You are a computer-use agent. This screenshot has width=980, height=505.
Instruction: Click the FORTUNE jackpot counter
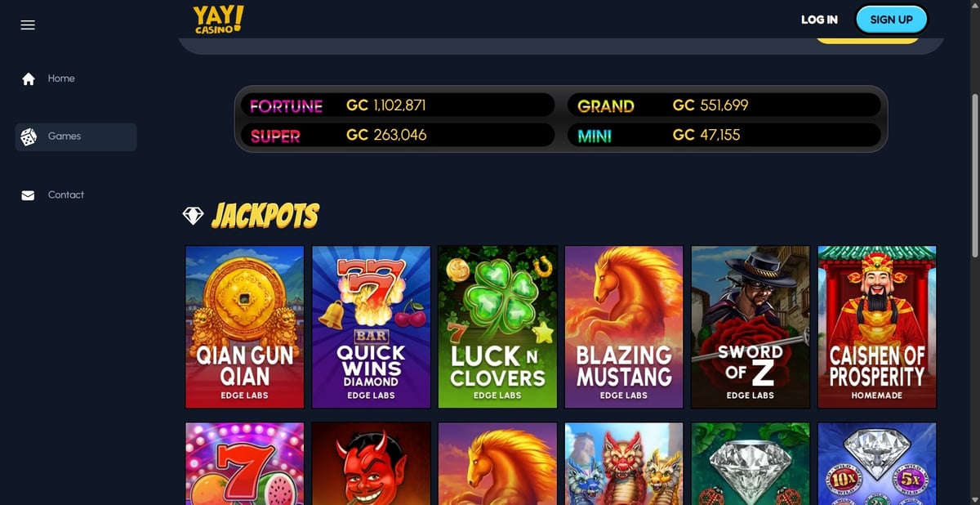pos(398,105)
